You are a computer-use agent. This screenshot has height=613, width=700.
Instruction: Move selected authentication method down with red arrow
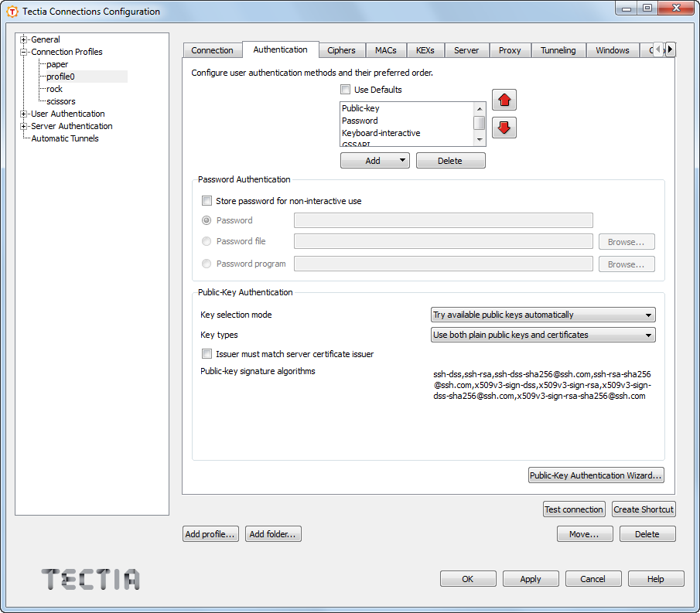coord(504,128)
